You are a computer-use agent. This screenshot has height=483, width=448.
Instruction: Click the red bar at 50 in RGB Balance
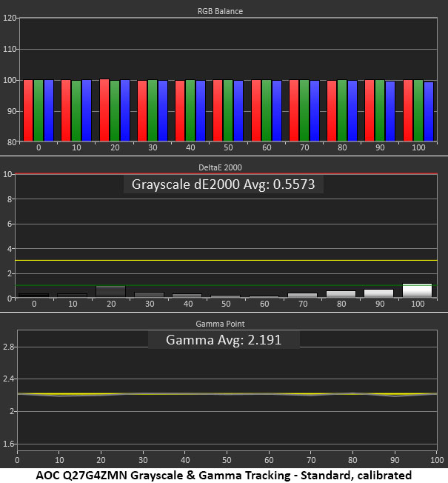click(x=218, y=110)
